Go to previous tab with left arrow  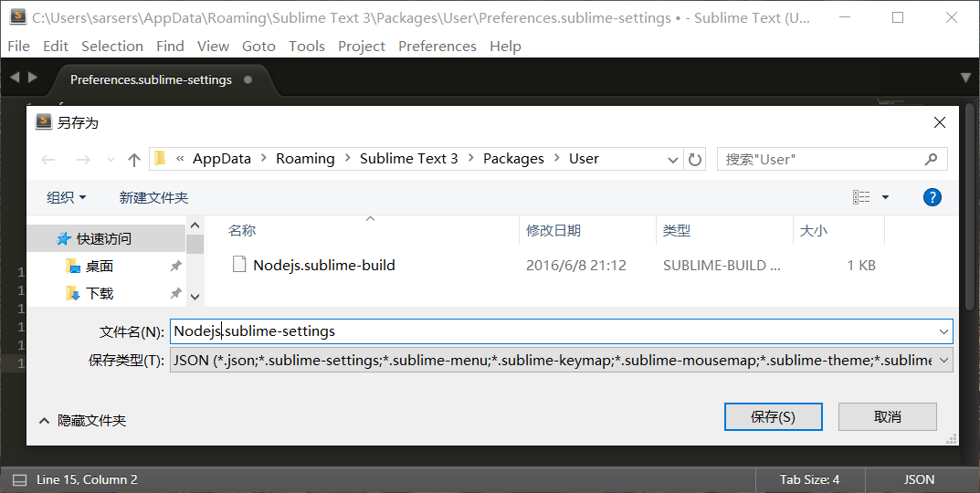[x=15, y=77]
